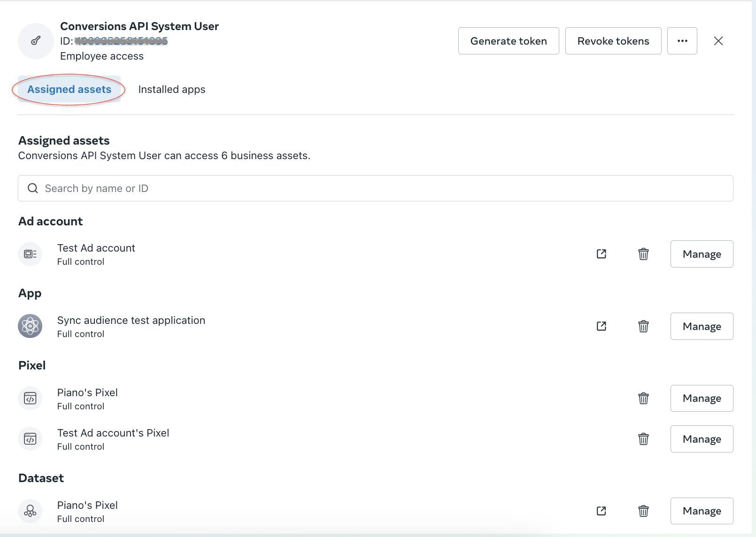Image resolution: width=756 pixels, height=537 pixels.
Task: Manage the Test Ad account
Action: click(702, 254)
